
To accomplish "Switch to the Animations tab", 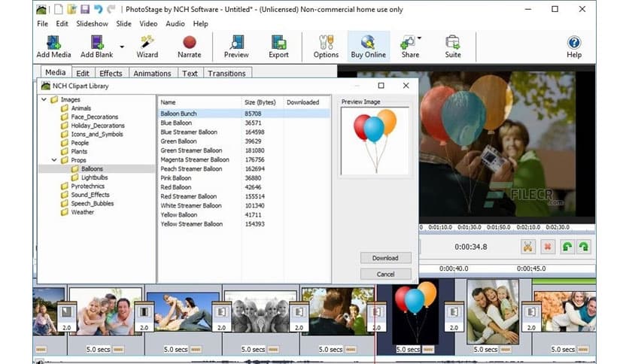I will [x=152, y=74].
